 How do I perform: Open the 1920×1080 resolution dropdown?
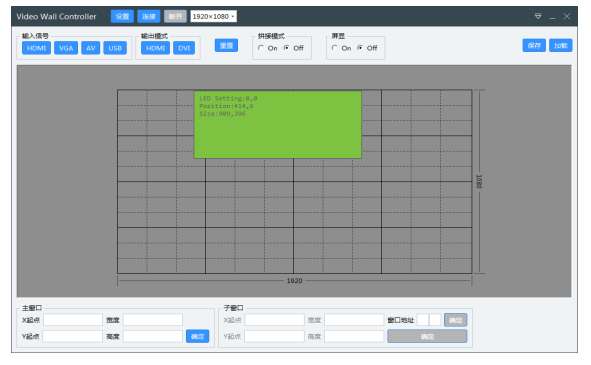[214, 16]
